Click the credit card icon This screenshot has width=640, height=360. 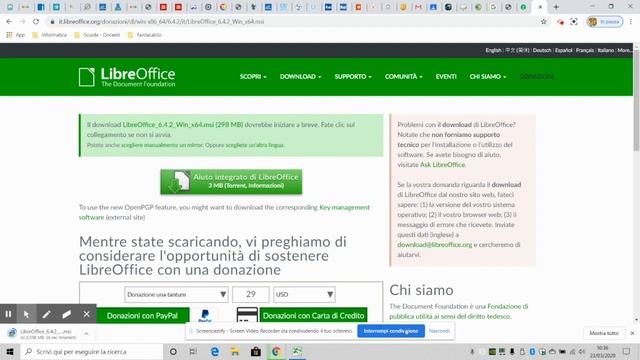coord(247,316)
